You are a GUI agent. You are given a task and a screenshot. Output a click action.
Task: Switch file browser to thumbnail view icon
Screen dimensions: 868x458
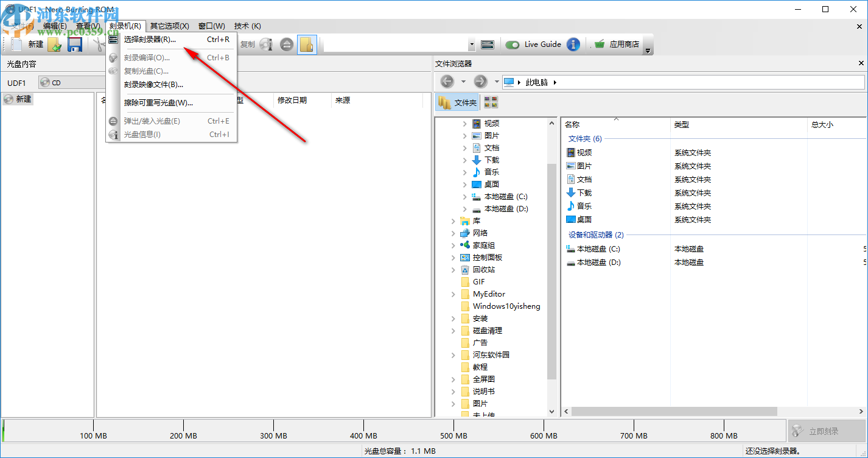pos(491,102)
